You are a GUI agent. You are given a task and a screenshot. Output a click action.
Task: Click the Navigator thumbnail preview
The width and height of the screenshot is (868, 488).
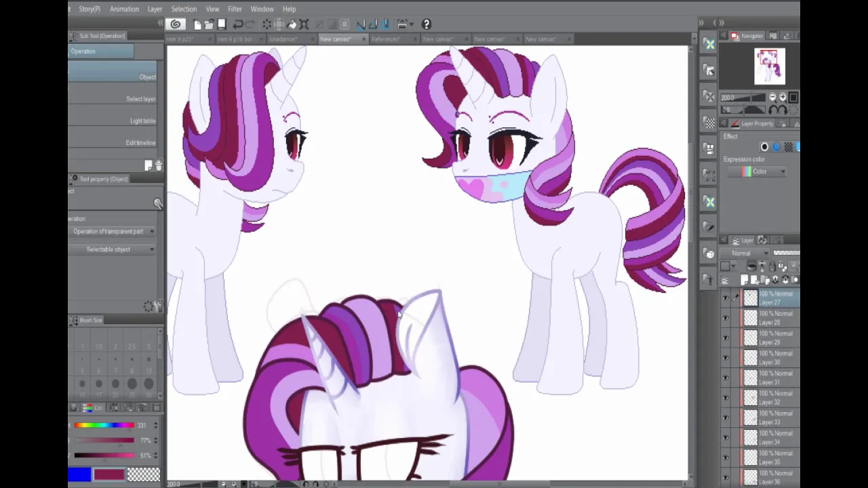click(770, 66)
